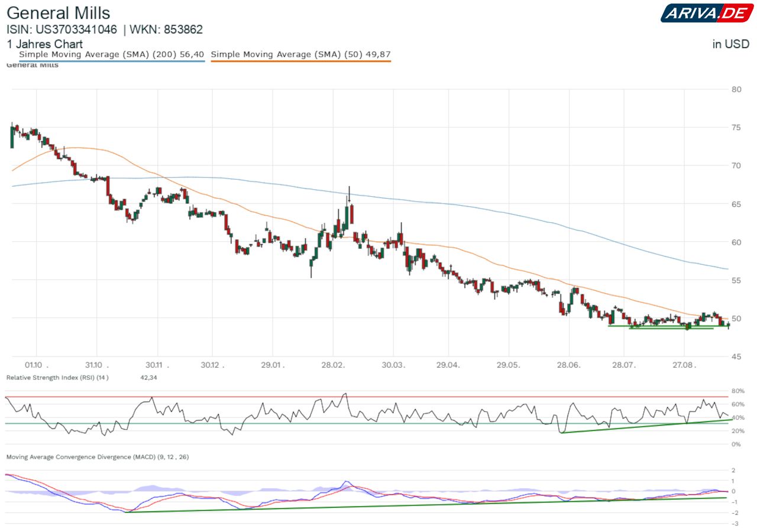Image resolution: width=757 pixels, height=532 pixels.
Task: Click the 20% RSI axis label
Action: 739,431
